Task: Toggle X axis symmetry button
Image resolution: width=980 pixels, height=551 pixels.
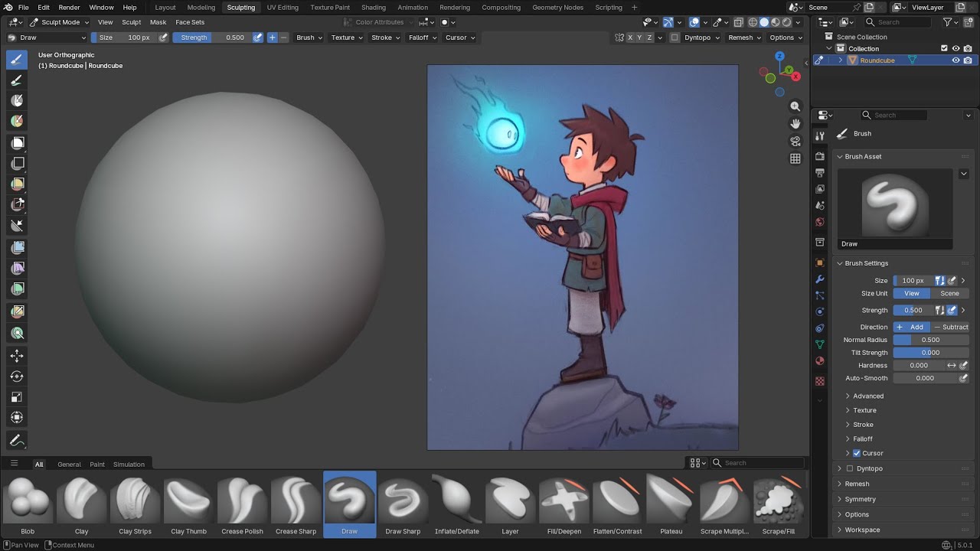Action: coord(630,37)
